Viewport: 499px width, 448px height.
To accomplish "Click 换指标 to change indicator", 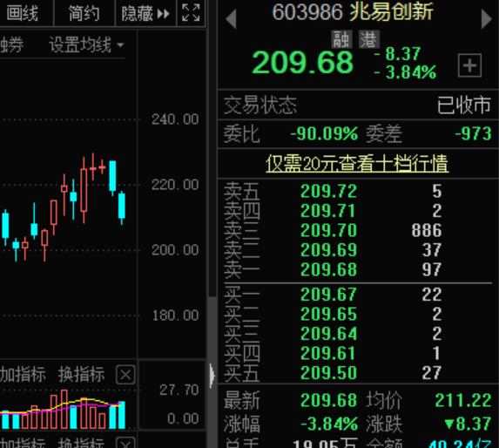I will [81, 375].
